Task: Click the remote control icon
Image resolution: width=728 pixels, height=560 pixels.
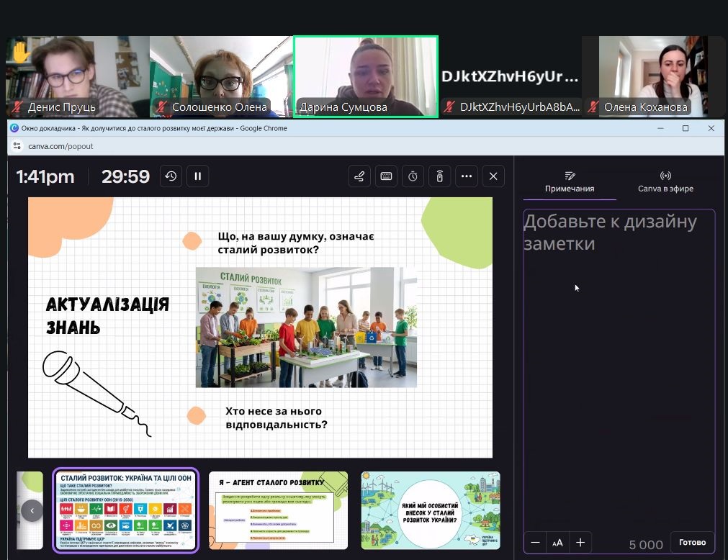Action: pos(439,176)
